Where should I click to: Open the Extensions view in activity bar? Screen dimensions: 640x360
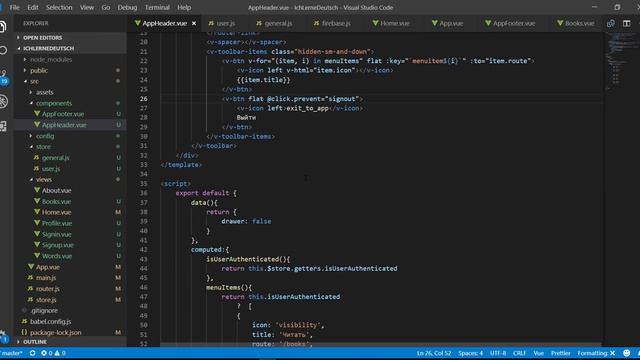pos(3,126)
